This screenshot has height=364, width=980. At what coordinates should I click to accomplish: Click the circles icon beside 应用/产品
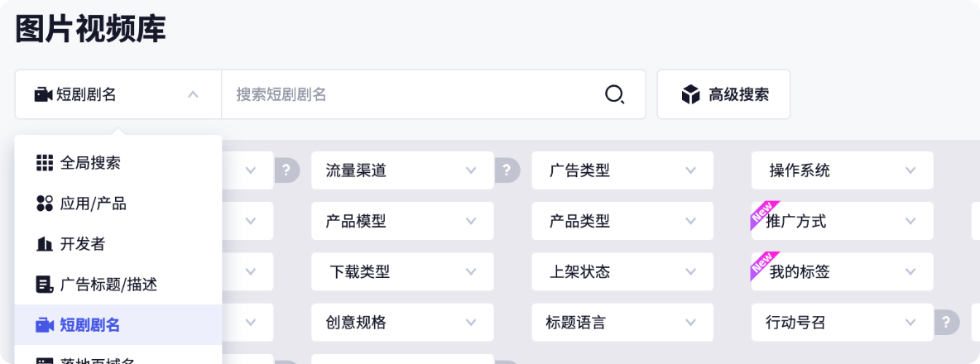(x=45, y=204)
